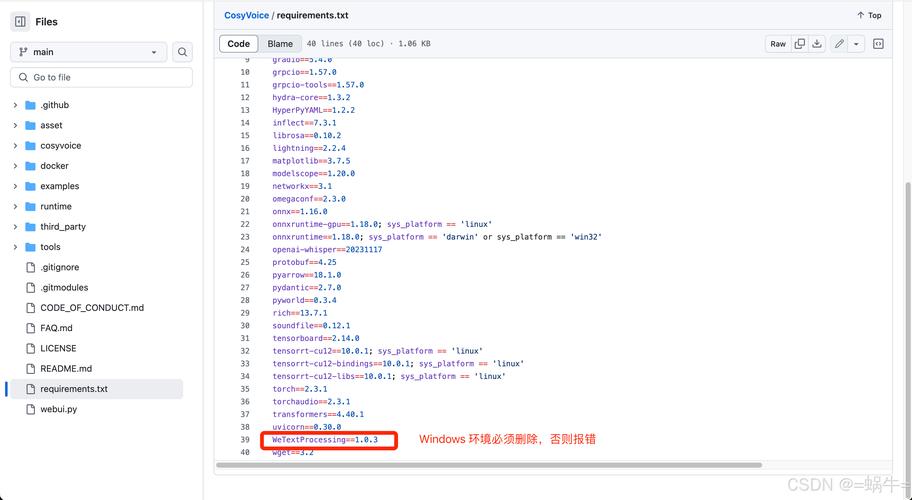Expand the third_party folder chevron
This screenshot has width=912, height=500.
pyautogui.click(x=15, y=227)
